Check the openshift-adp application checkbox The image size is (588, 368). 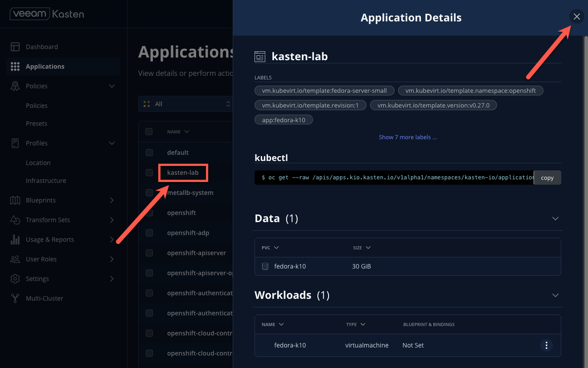click(149, 233)
